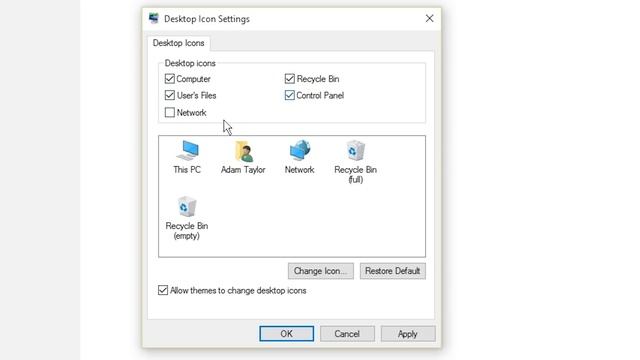Select the This PC icon

[187, 157]
